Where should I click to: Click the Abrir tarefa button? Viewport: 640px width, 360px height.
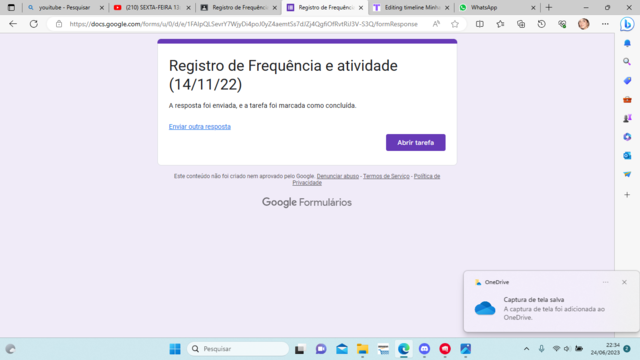point(416,142)
